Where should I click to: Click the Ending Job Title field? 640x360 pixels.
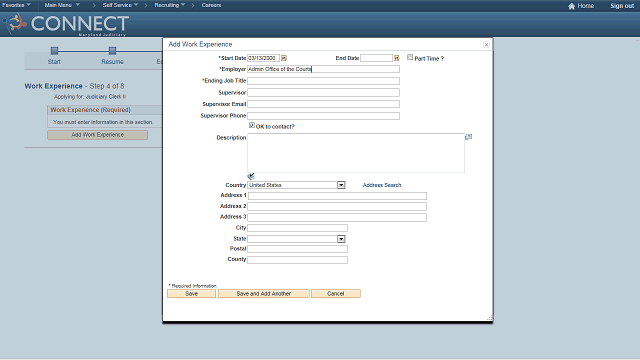pos(323,81)
